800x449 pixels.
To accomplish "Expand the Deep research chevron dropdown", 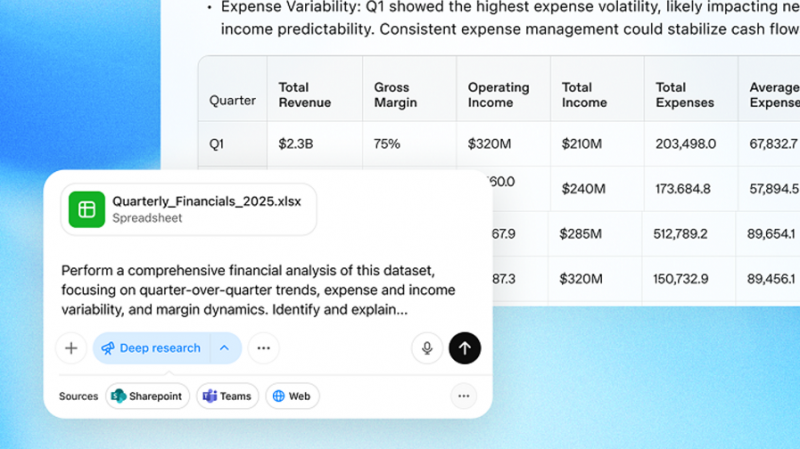I will pos(225,348).
